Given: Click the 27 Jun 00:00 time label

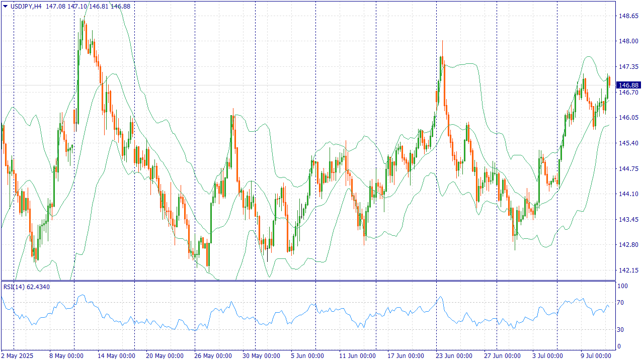Looking at the screenshot, I should (502, 356).
